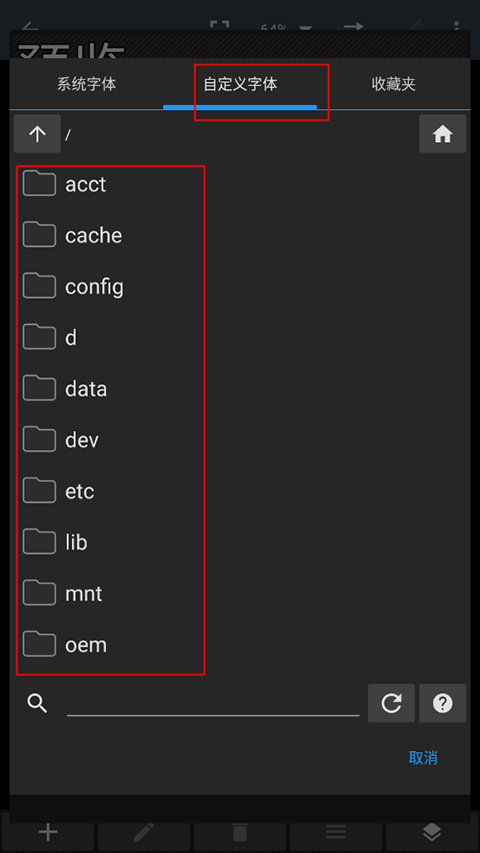Cancel the dialog with 取消

(x=423, y=758)
